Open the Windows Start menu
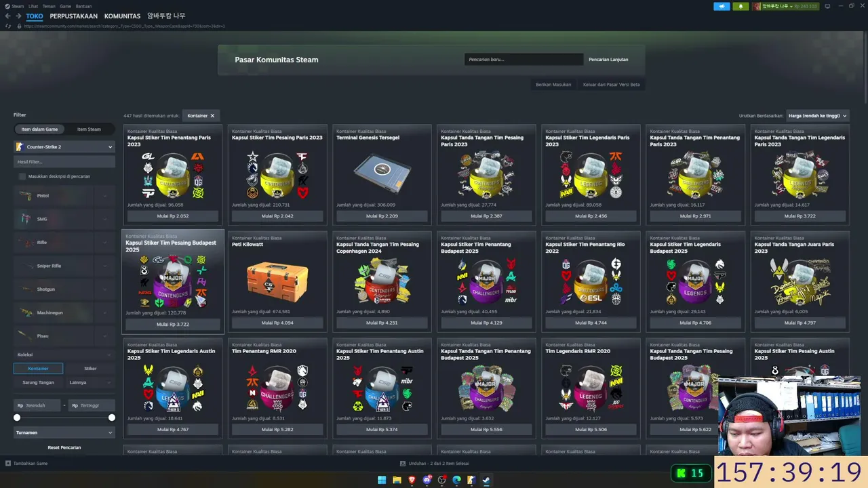 [x=382, y=481]
